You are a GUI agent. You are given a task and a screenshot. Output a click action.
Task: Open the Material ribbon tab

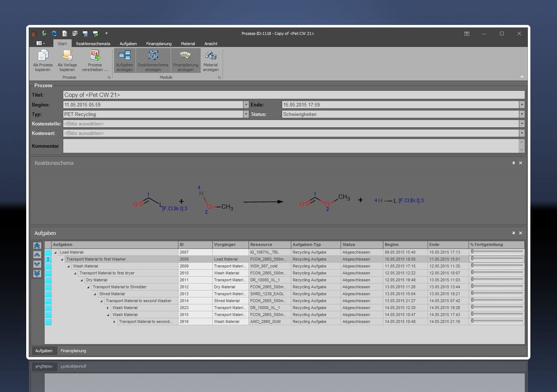tap(188, 44)
